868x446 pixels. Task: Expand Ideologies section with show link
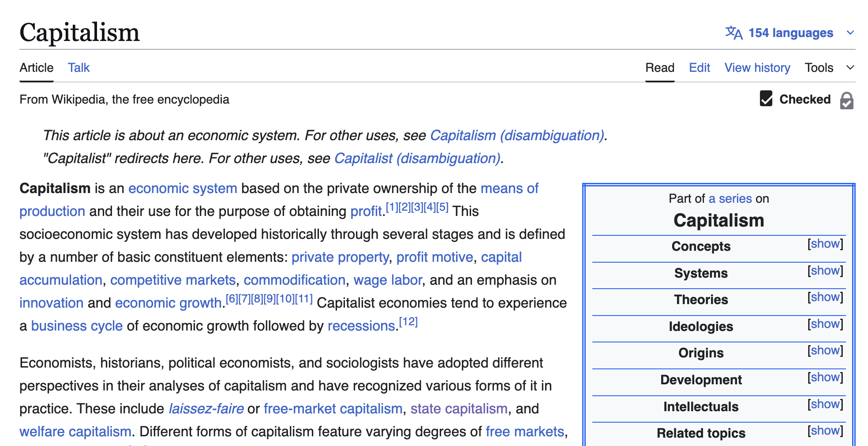click(x=825, y=324)
